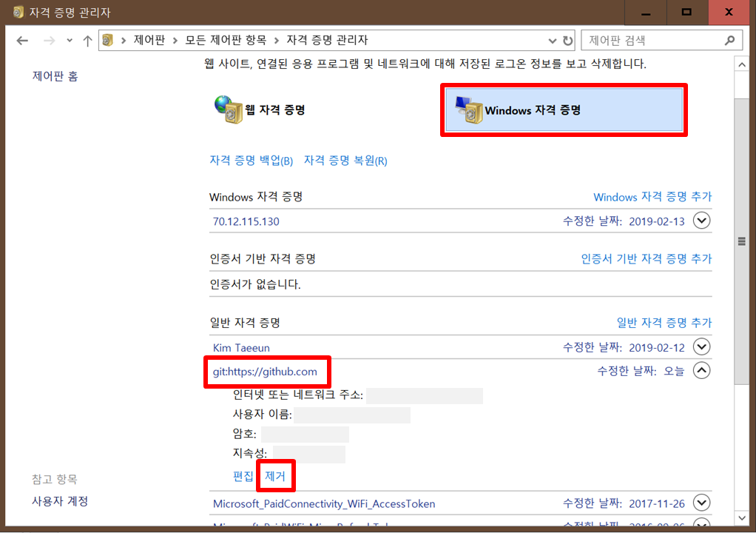This screenshot has height=533, width=756.
Task: Click the vertical scrollbar thumb
Action: [x=741, y=241]
